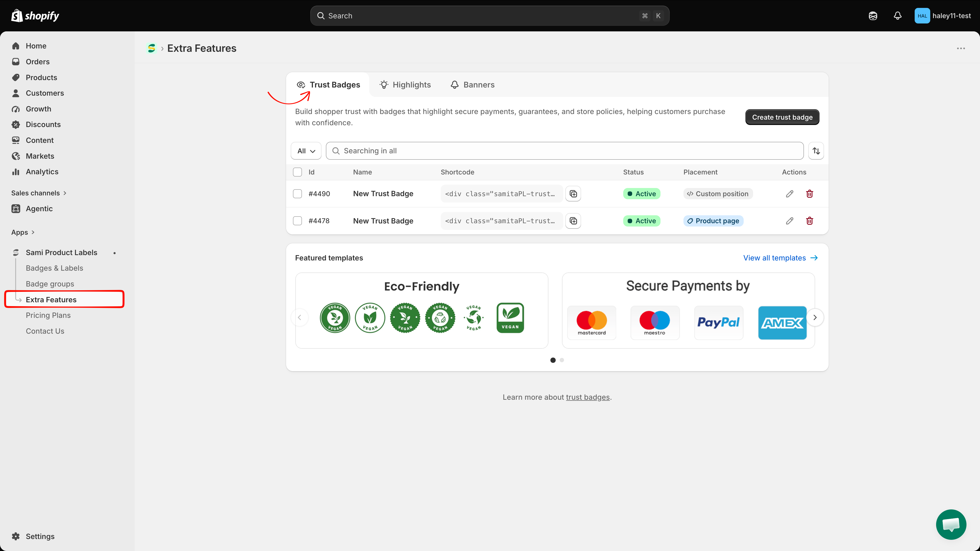Select the Trust Badges tab
Screen dimensions: 980x551
(x=328, y=84)
